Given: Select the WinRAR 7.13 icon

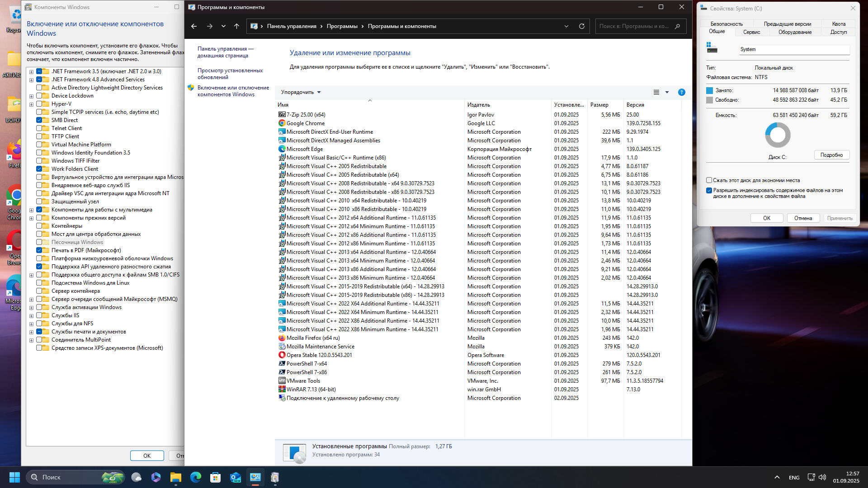Looking at the screenshot, I should [282, 389].
